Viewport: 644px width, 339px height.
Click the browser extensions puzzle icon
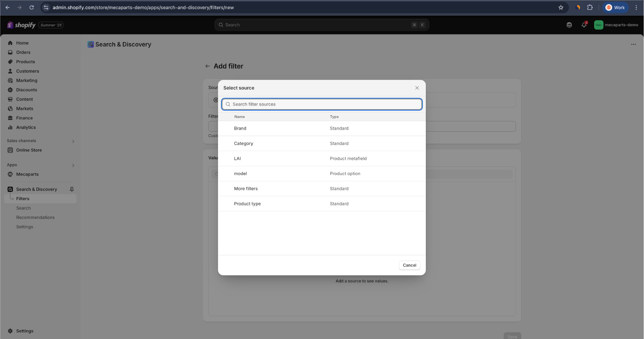[590, 8]
